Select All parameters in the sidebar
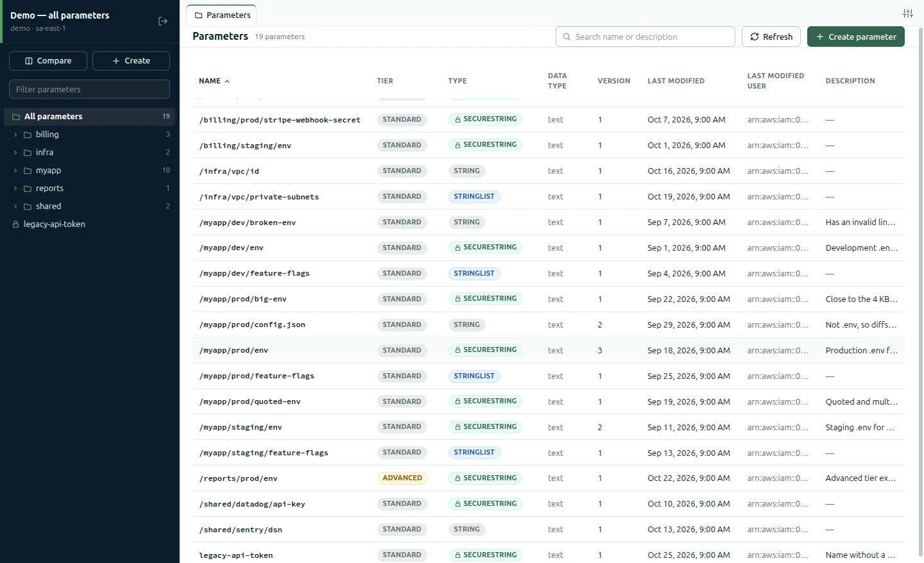This screenshot has height=563, width=924. pos(90,117)
